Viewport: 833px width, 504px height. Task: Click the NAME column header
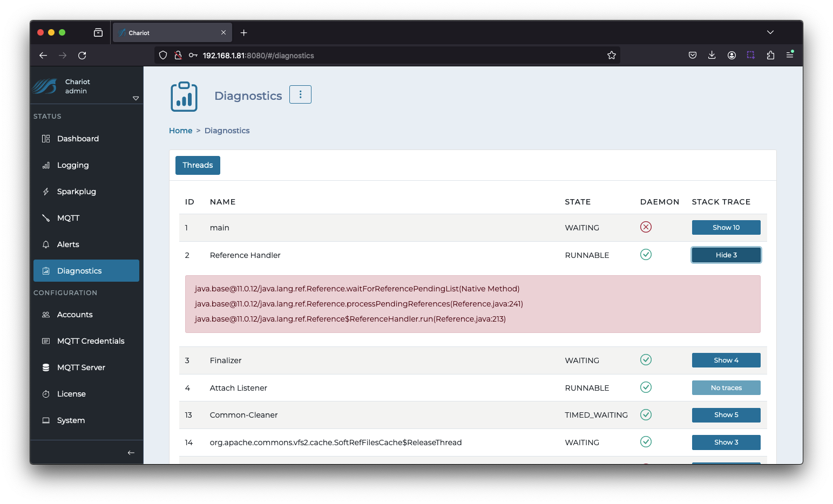pyautogui.click(x=222, y=202)
